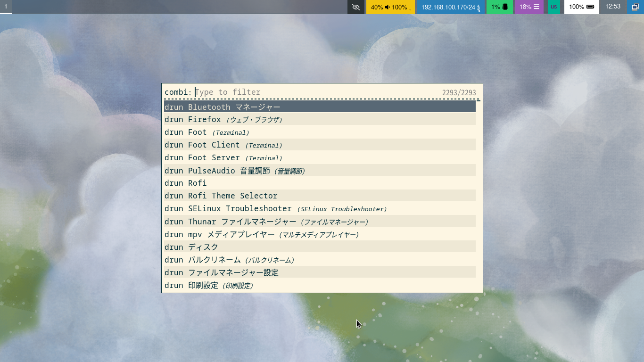Open the ディスク entry
Image resolution: width=644 pixels, height=362 pixels.
[x=320, y=247]
